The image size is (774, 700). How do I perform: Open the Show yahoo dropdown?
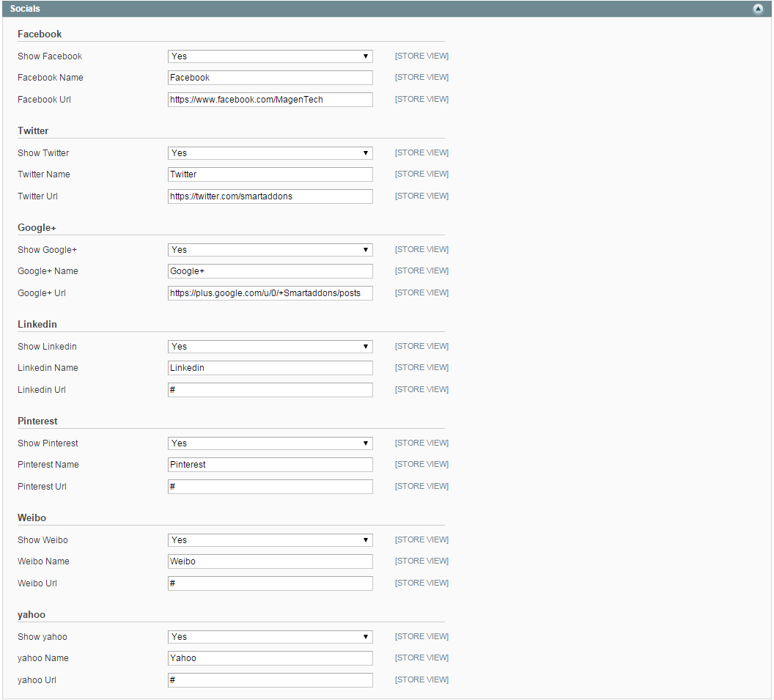click(x=270, y=637)
